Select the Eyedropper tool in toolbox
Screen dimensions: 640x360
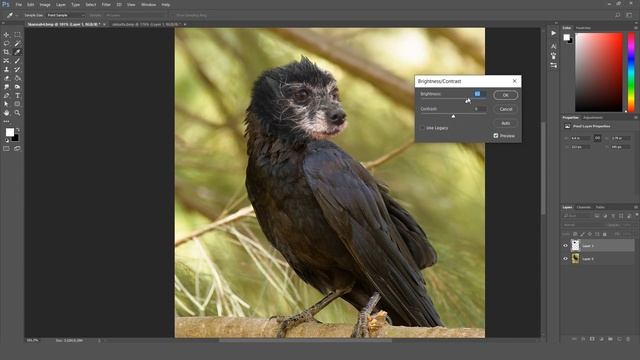pyautogui.click(x=17, y=52)
